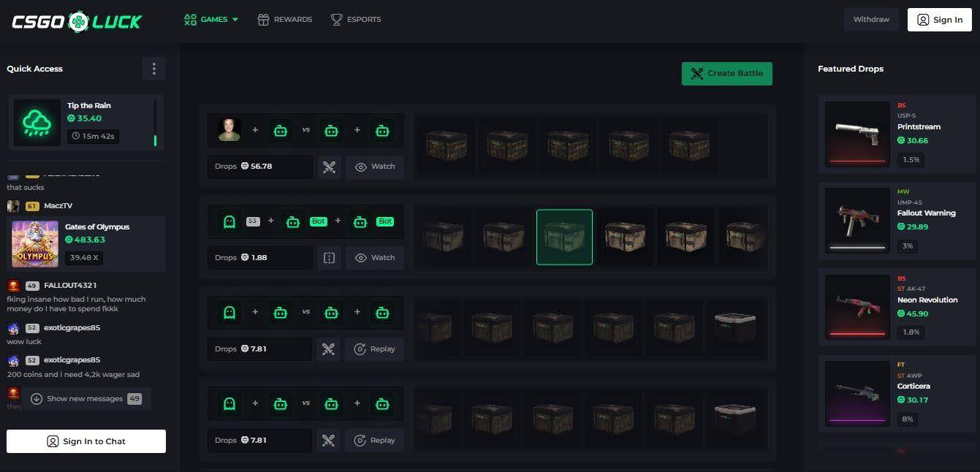Click the CSGOLuck logo
980x472 pixels.
coord(77,21)
